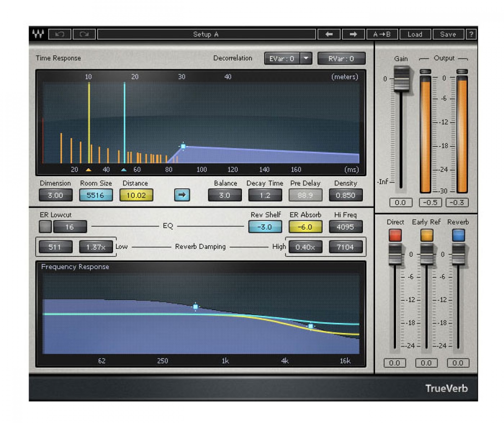The width and height of the screenshot is (504, 423).
Task: Go to next preset with right arrow
Action: pos(353,34)
